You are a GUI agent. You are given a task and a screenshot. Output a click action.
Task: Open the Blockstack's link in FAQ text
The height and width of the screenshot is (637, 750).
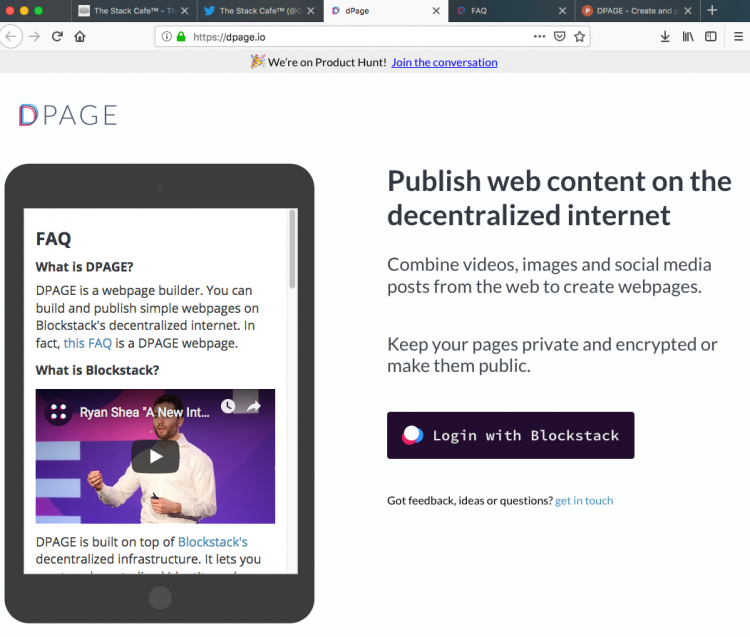click(213, 542)
